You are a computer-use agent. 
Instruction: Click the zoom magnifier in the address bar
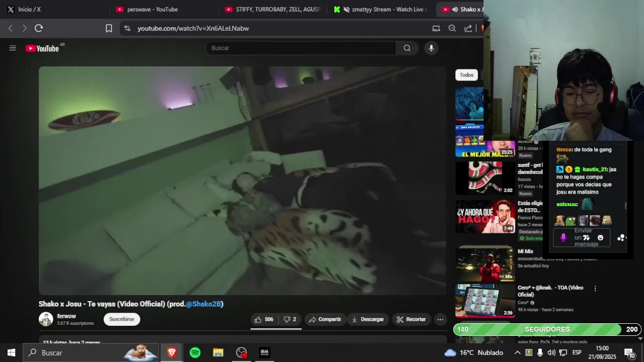(452, 28)
